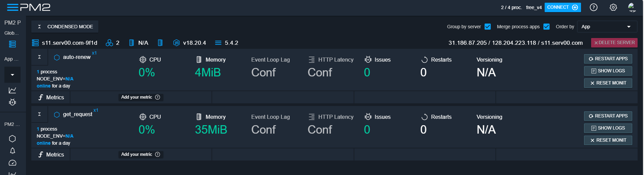Toggle the Group by server checkbox
Viewport: 644px width, 175px height.
coord(487,27)
